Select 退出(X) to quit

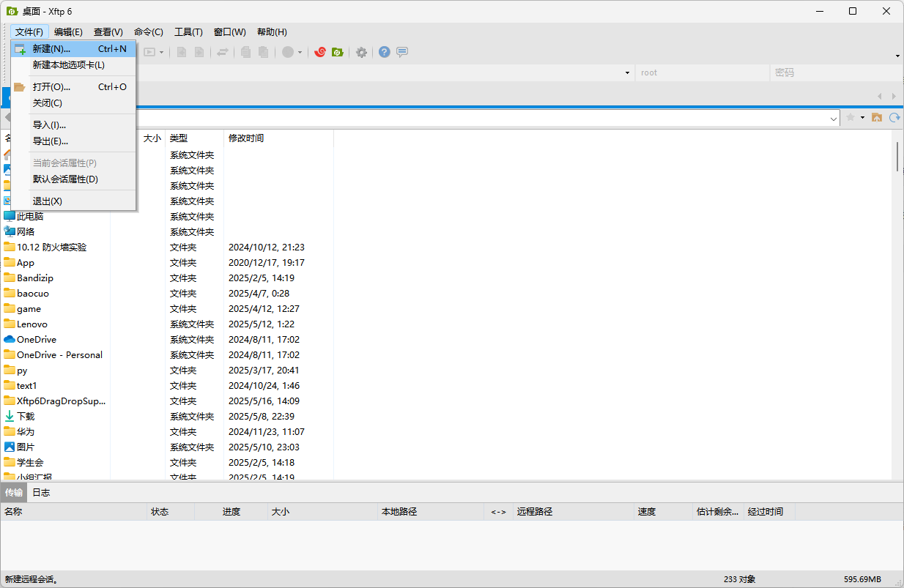73,201
